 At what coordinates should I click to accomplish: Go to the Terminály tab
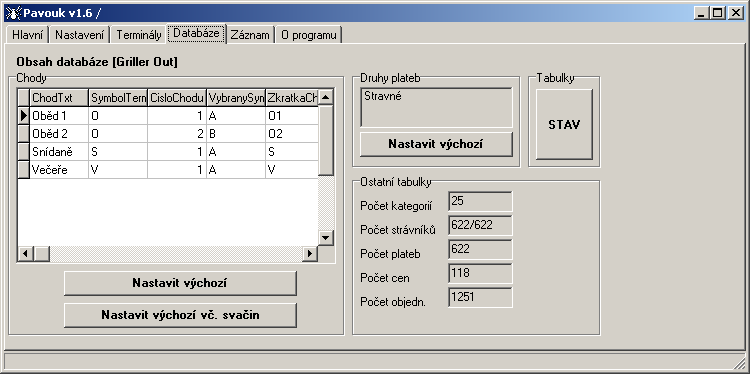click(x=139, y=35)
